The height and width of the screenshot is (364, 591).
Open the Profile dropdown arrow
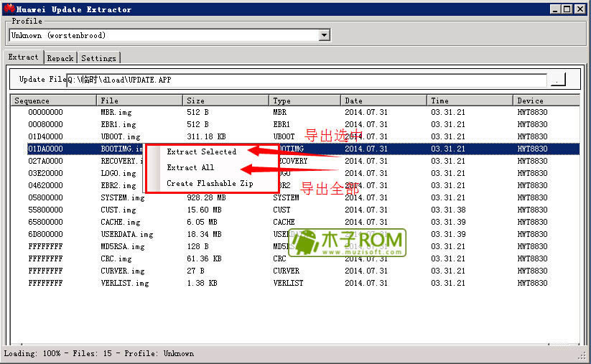click(324, 35)
